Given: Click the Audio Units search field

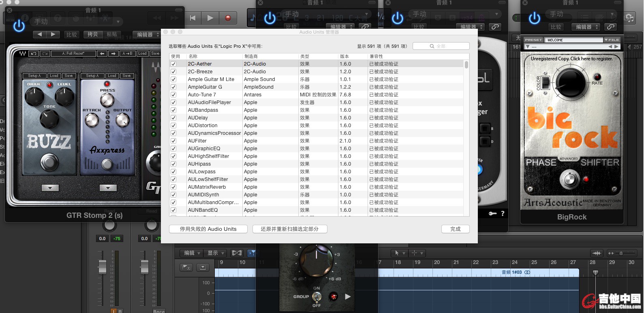Looking at the screenshot, I should (x=441, y=46).
